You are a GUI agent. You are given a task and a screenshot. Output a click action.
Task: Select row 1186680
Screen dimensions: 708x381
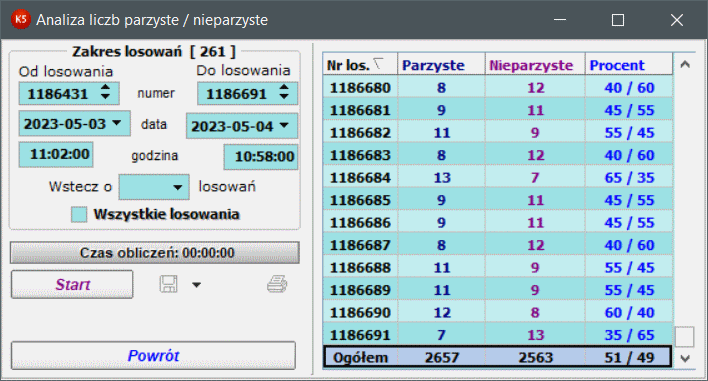498,87
